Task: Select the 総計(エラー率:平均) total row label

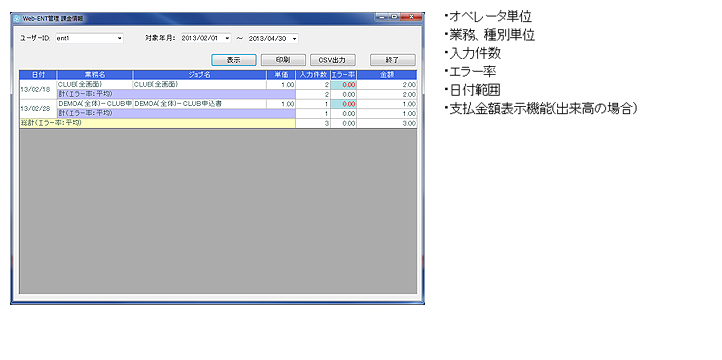Action: tap(157, 123)
